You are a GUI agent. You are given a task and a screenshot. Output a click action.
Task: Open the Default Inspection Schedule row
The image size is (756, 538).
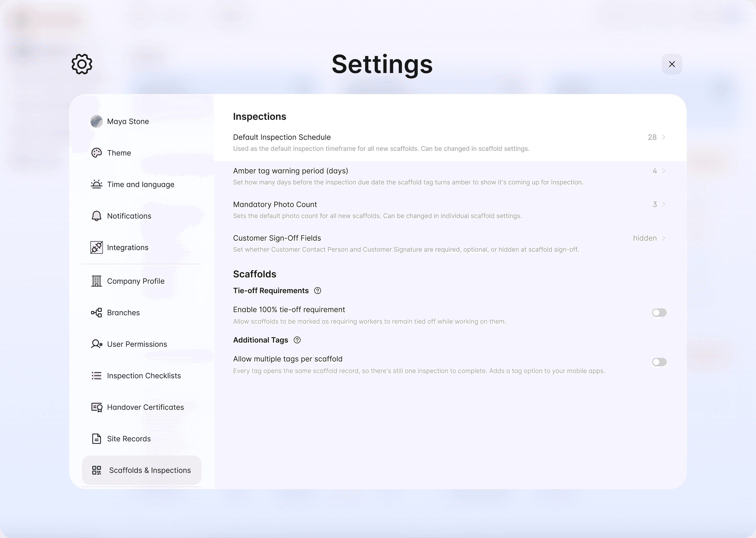(450, 143)
